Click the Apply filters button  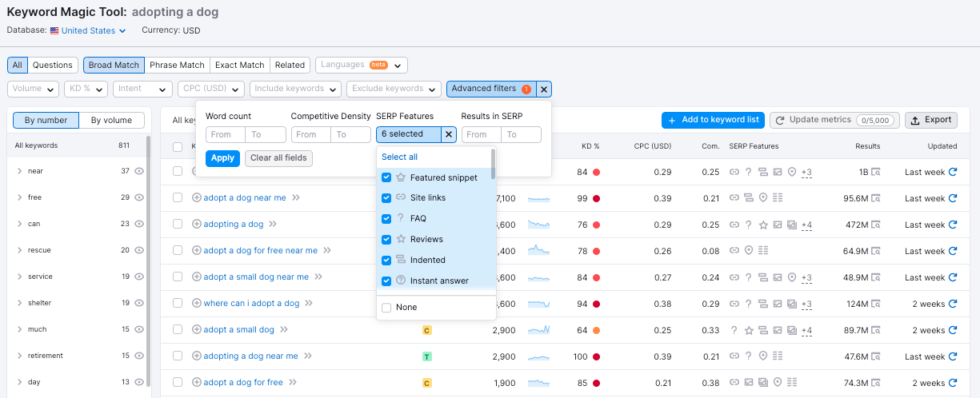tap(222, 158)
